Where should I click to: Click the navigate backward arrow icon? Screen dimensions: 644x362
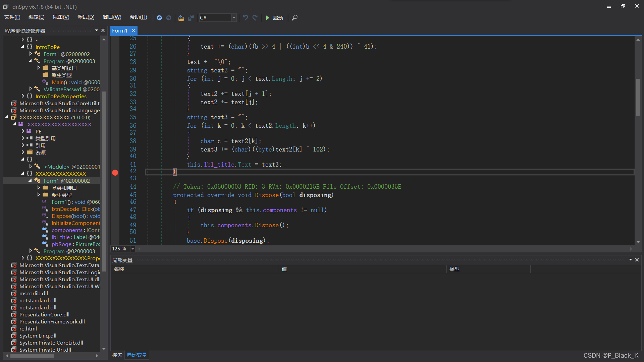(159, 18)
